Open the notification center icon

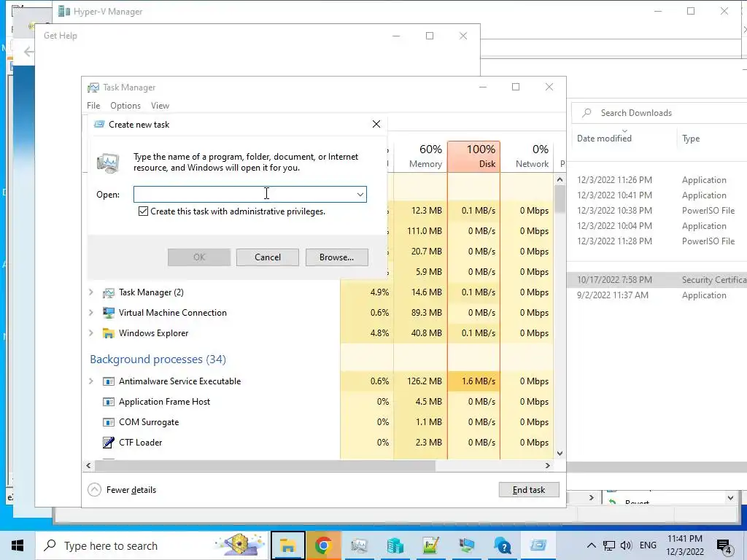click(724, 547)
